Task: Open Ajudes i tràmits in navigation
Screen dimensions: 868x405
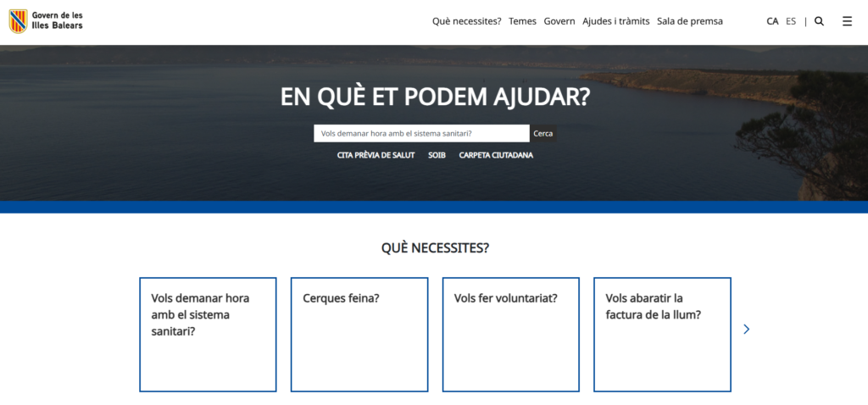Action: point(615,21)
